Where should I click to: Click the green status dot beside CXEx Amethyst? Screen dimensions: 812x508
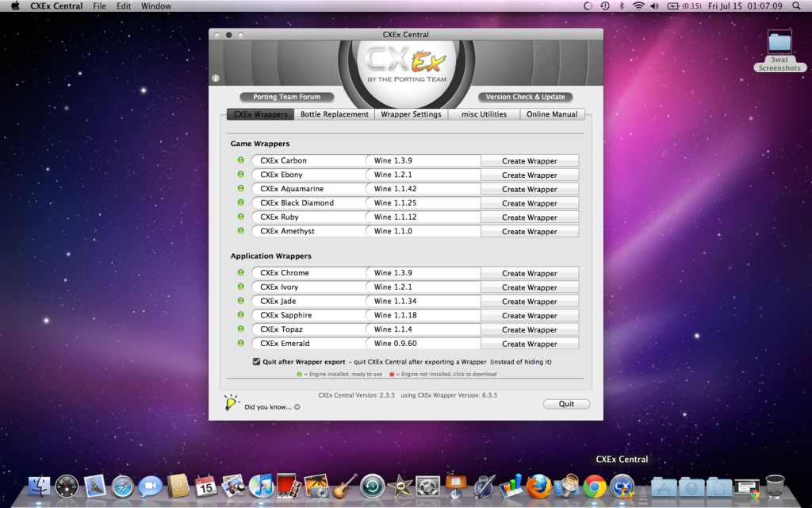click(x=241, y=231)
